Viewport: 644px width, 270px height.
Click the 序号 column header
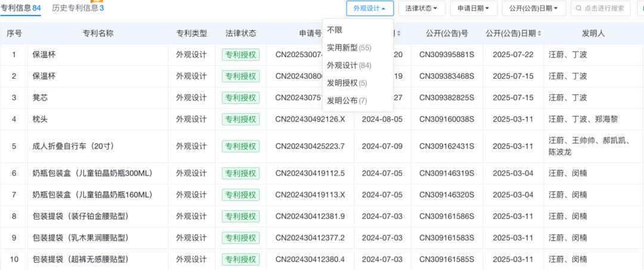point(14,33)
